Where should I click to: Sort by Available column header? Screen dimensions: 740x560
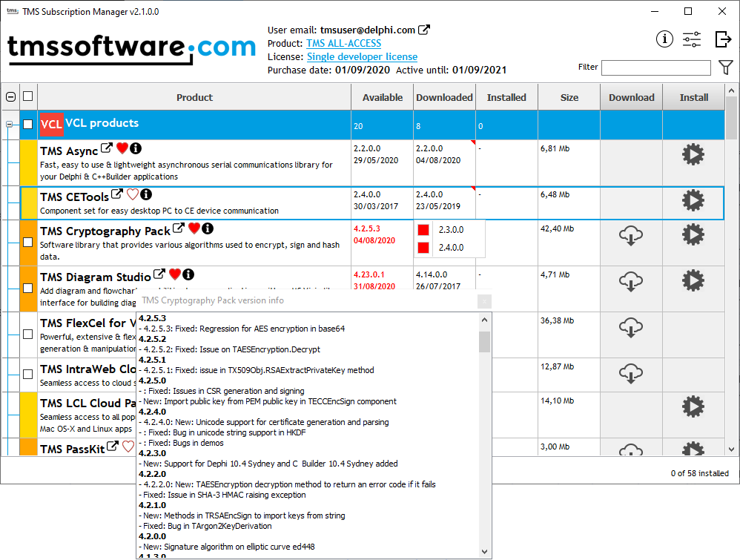coord(383,97)
